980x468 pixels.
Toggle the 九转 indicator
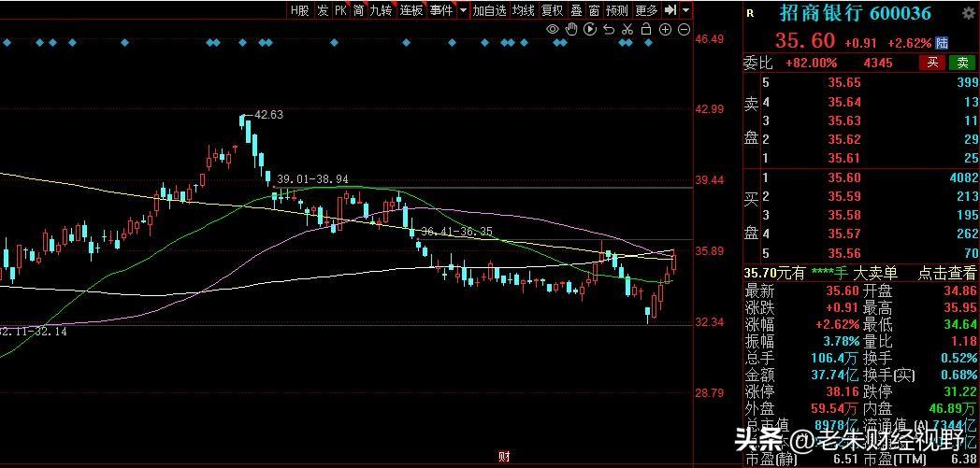coord(381,10)
